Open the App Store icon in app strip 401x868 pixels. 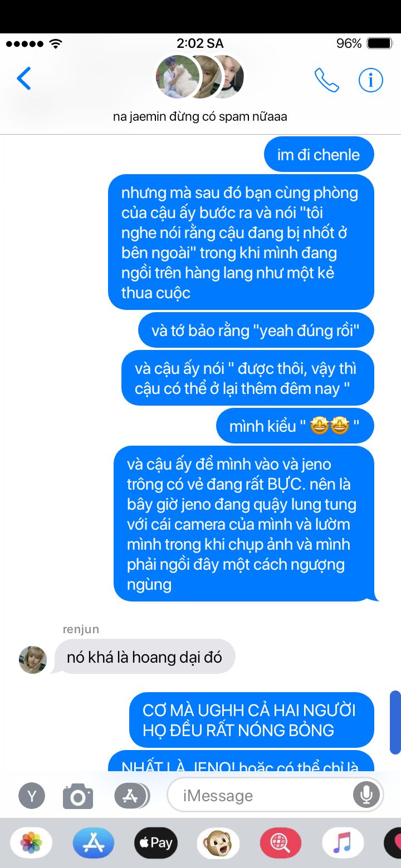click(x=94, y=843)
